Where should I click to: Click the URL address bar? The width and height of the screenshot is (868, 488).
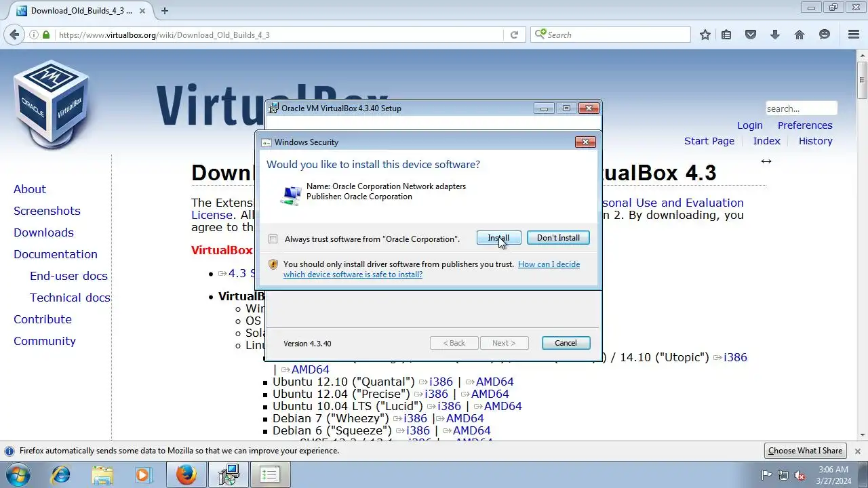(278, 35)
